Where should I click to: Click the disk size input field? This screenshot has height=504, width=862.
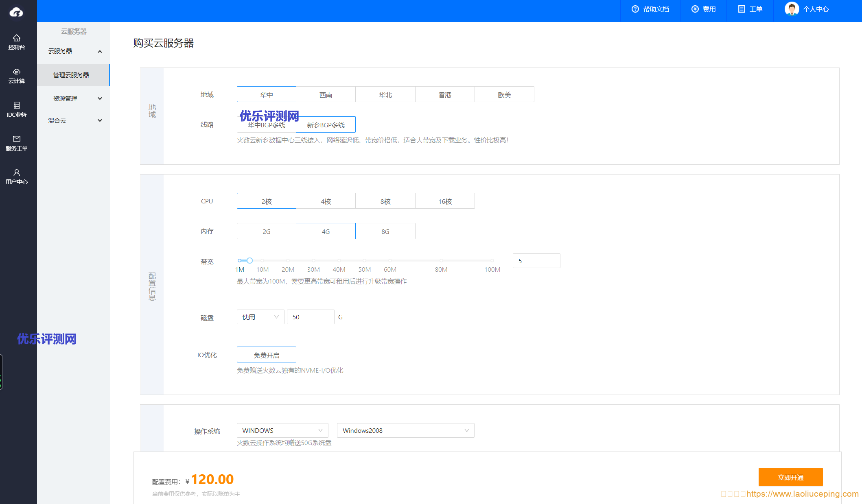pyautogui.click(x=311, y=317)
